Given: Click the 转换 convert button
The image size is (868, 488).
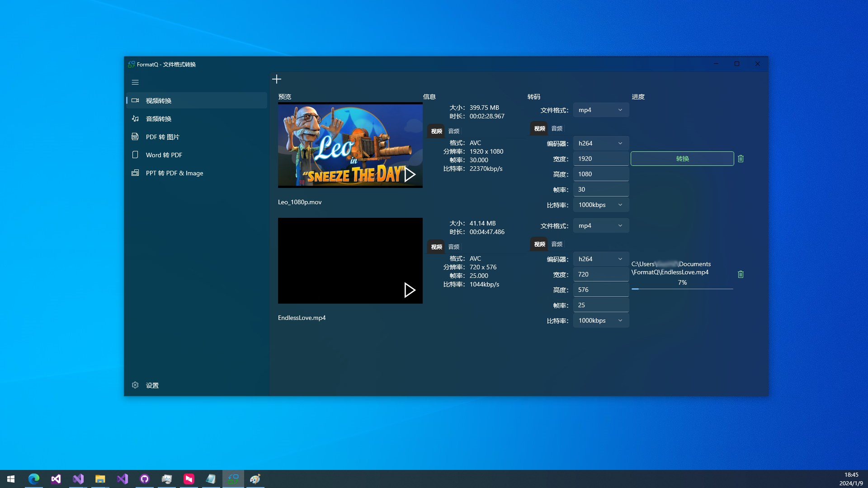Looking at the screenshot, I should click(682, 159).
